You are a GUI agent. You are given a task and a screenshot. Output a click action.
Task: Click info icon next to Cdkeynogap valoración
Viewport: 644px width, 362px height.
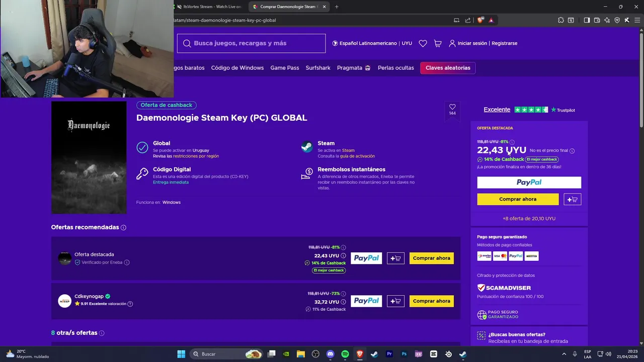click(x=130, y=304)
